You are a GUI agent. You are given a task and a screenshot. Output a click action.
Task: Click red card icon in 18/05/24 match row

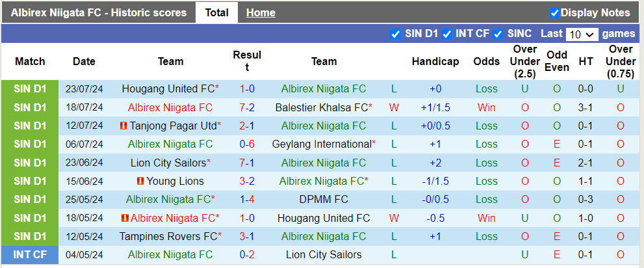tap(125, 219)
